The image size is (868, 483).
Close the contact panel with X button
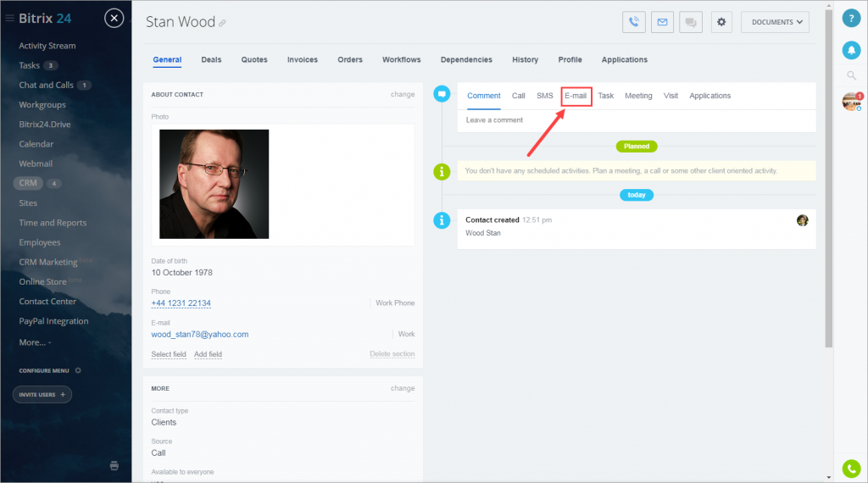coord(114,19)
